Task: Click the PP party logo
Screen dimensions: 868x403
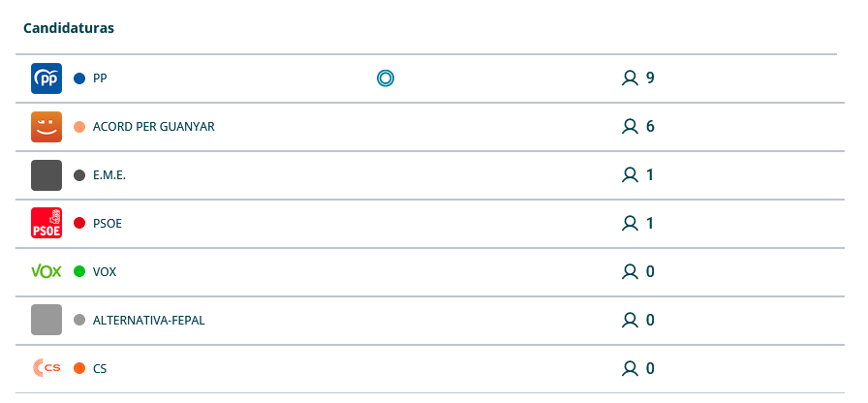Action: click(46, 78)
